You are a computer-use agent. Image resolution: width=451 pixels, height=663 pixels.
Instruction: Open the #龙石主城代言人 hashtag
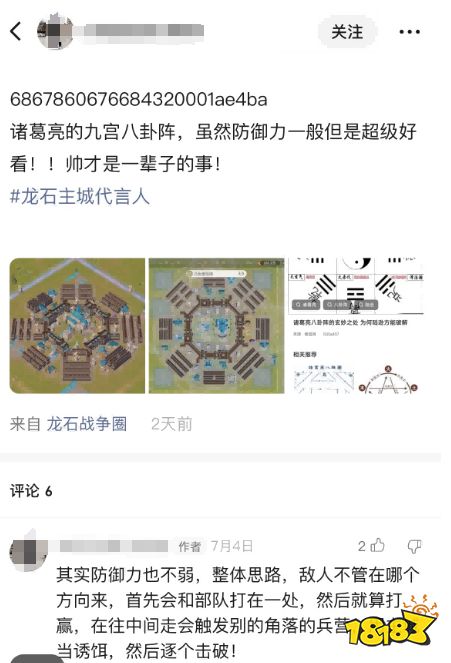[x=80, y=197]
